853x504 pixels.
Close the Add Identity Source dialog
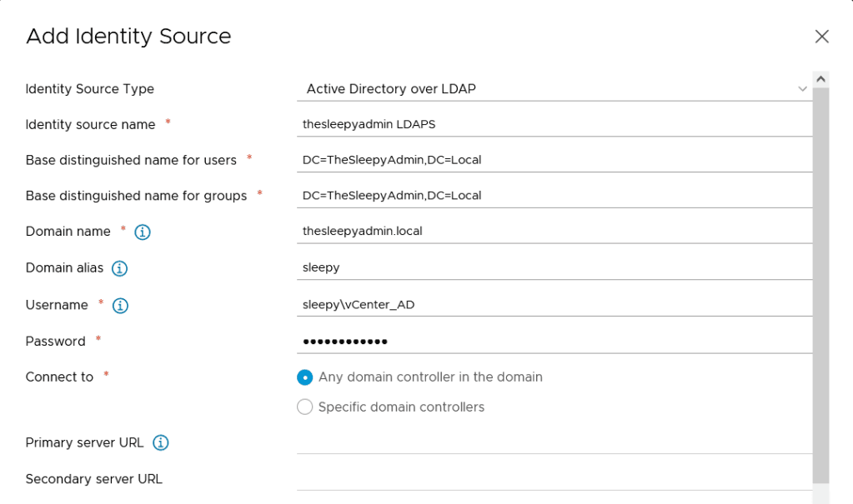point(821,37)
